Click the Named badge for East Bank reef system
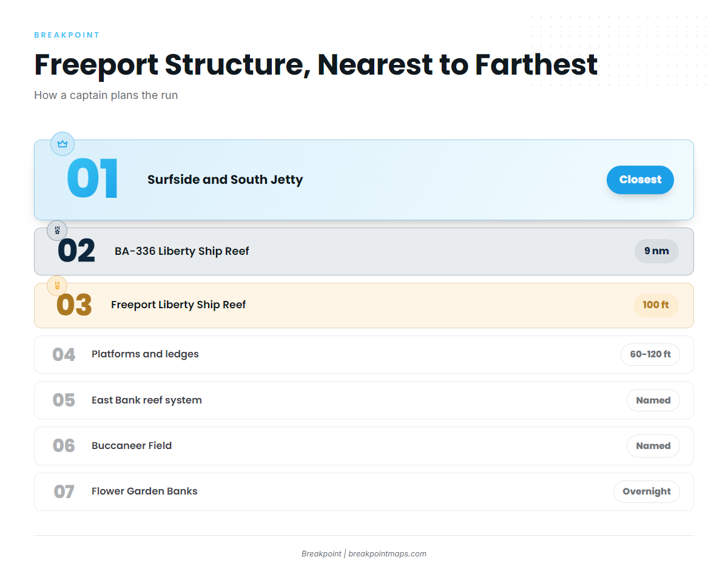The image size is (728, 574). point(653,400)
